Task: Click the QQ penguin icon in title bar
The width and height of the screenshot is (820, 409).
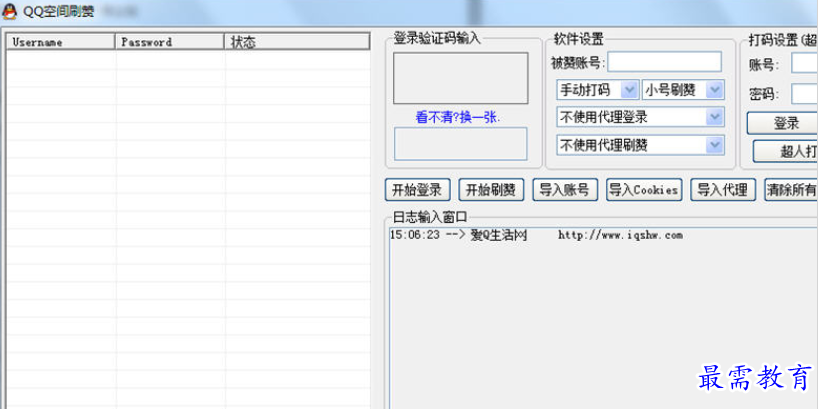Action: point(9,12)
